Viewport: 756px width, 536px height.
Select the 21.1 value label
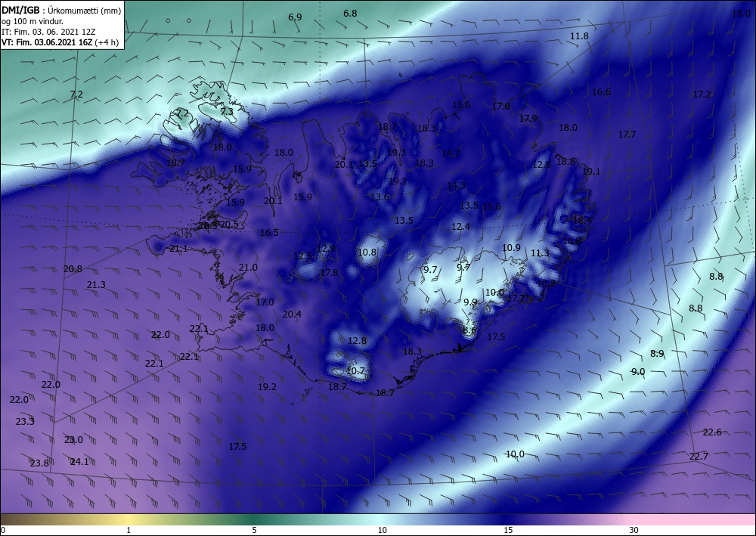coord(178,249)
